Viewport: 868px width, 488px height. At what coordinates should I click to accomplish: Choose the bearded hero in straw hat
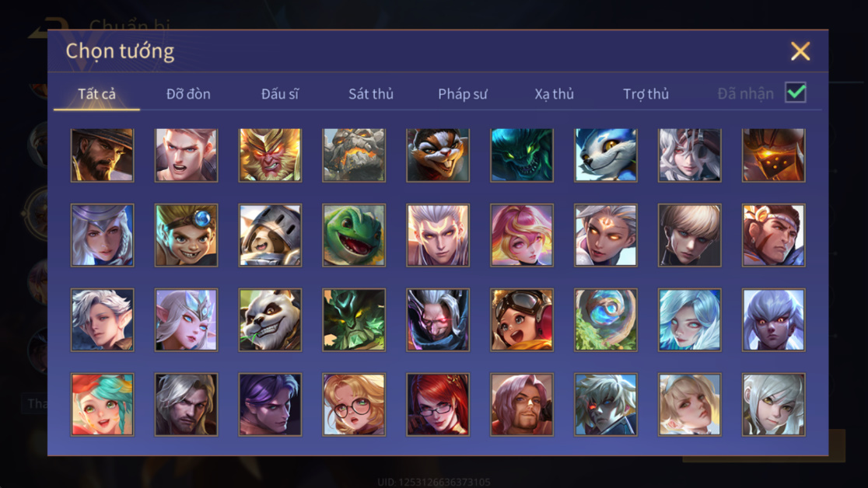point(102,155)
